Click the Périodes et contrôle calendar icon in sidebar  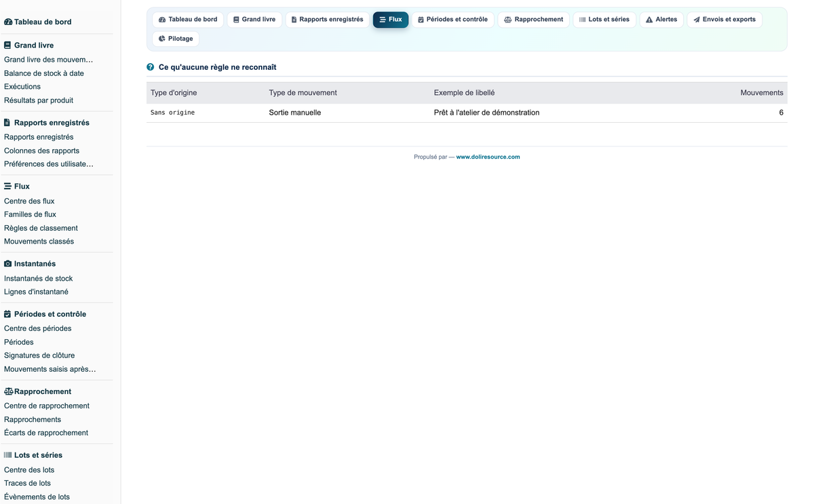click(x=7, y=314)
